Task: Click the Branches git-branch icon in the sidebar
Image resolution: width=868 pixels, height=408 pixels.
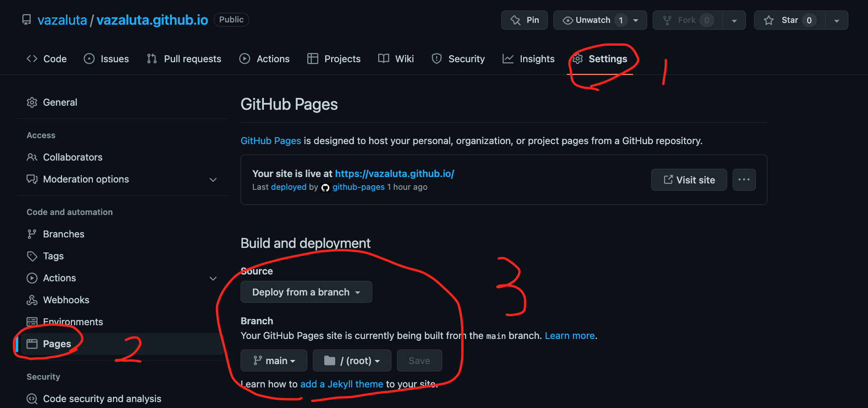Action: 32,234
